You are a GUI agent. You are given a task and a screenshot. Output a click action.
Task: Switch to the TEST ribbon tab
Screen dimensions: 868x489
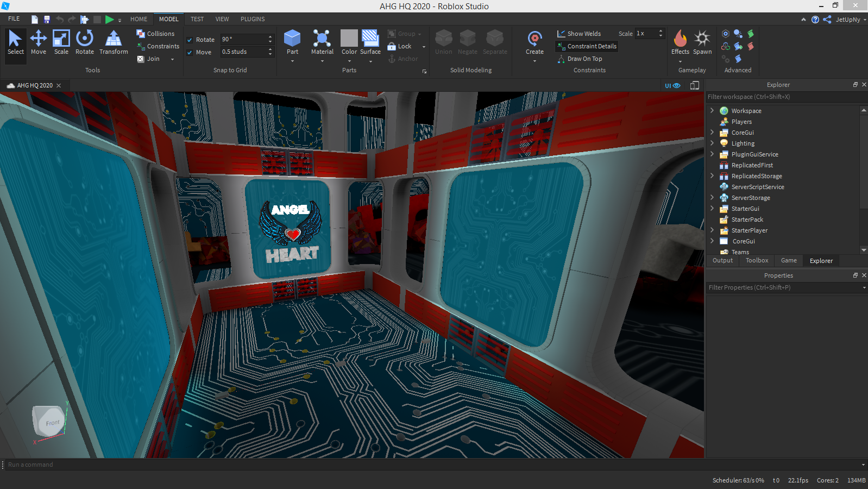(x=197, y=19)
